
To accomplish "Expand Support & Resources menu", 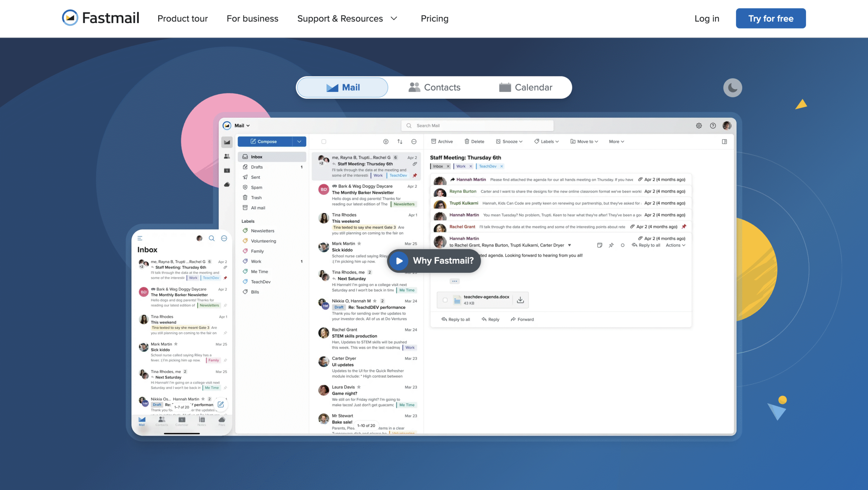I will [347, 18].
